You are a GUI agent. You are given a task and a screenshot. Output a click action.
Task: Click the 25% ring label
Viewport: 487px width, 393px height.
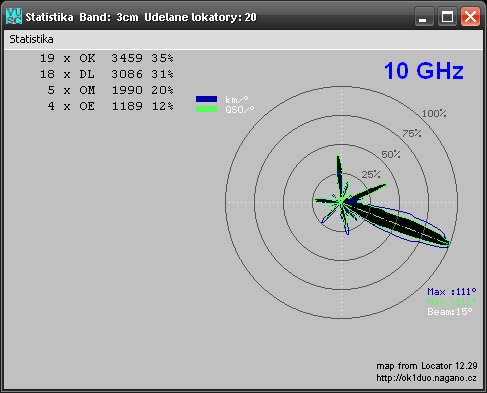[x=371, y=174]
